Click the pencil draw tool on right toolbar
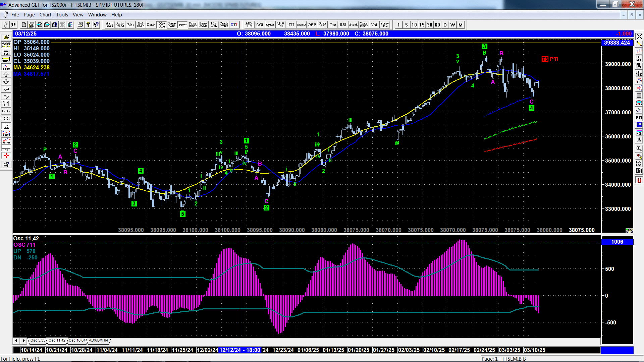The width and height of the screenshot is (644, 362). click(639, 44)
